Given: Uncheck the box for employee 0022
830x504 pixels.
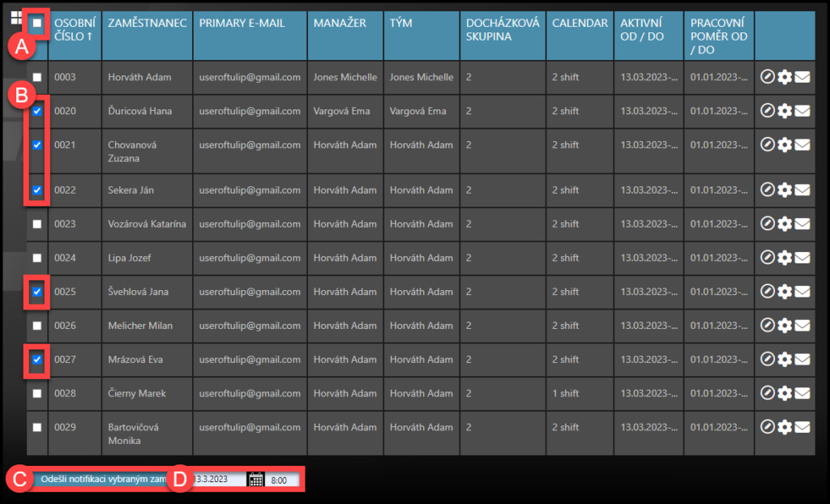Looking at the screenshot, I should coord(37,190).
